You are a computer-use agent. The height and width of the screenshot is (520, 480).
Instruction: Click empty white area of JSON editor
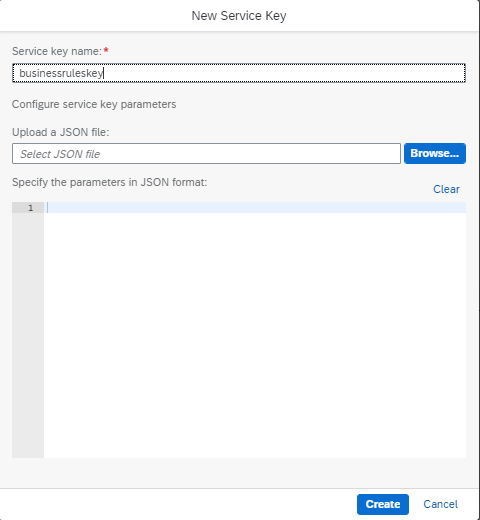(255, 333)
